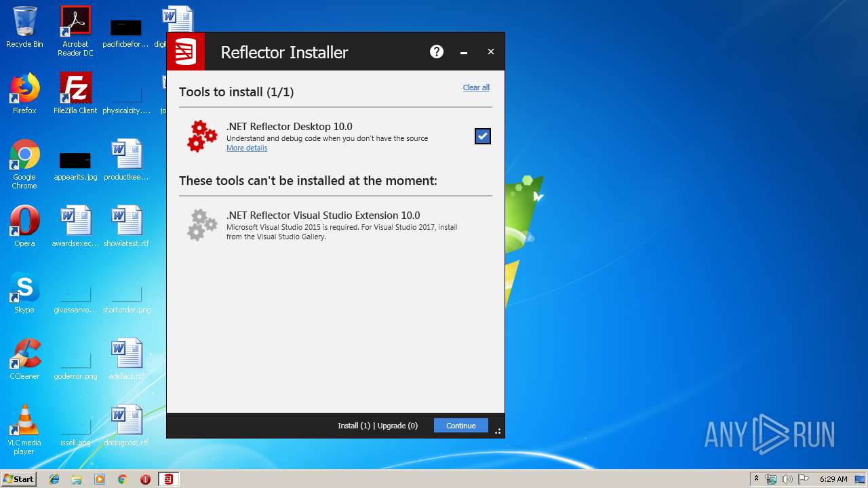Click the network tray icon
868x488 pixels.
point(771,479)
